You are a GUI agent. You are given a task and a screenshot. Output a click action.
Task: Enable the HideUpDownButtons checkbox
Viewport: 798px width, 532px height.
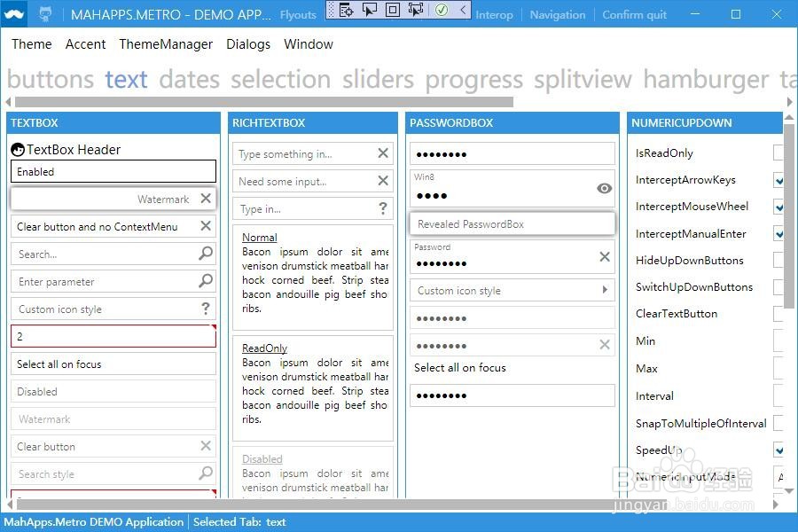coord(778,260)
